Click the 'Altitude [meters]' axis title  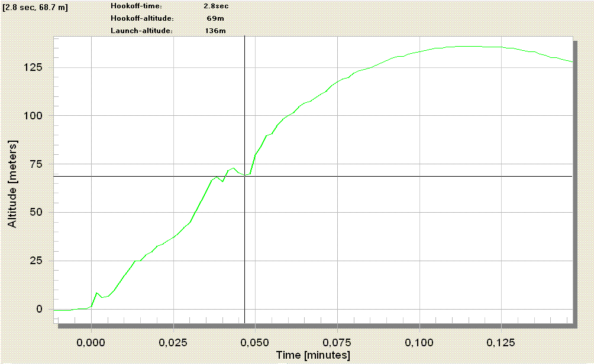tap(12, 184)
